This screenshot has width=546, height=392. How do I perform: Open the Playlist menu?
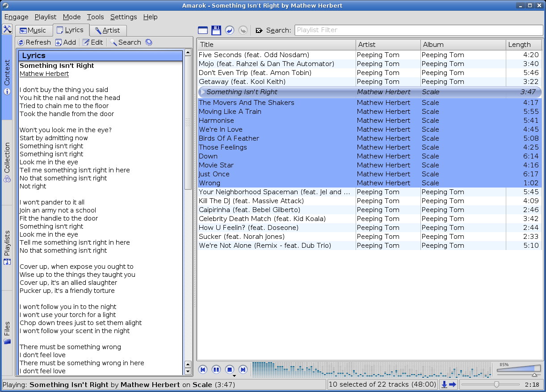46,17
